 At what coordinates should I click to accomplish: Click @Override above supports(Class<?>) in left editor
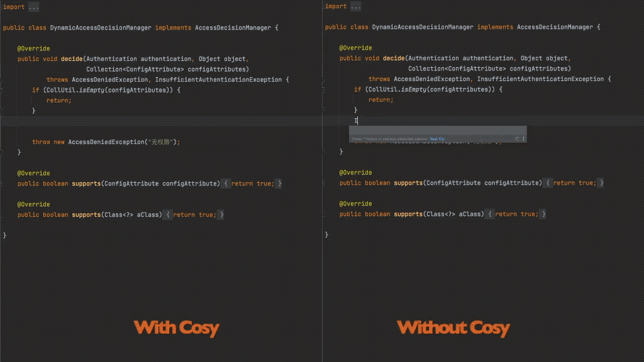[x=34, y=204]
